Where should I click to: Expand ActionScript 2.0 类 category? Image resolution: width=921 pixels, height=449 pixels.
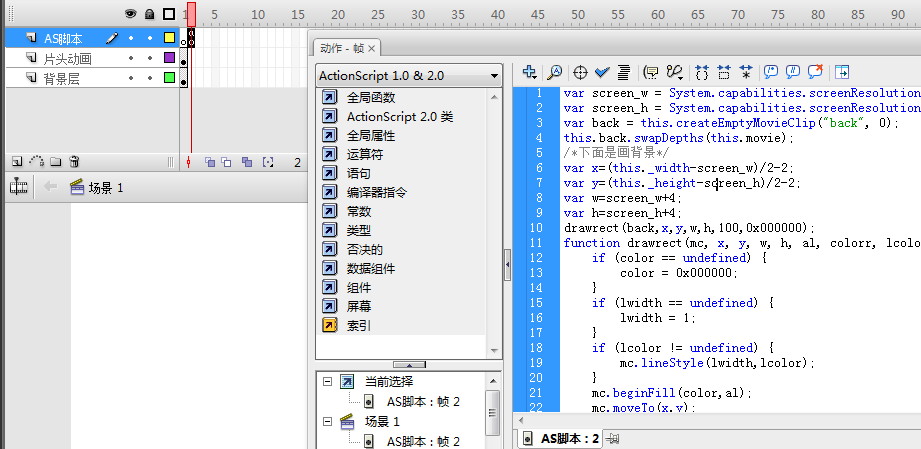399,116
